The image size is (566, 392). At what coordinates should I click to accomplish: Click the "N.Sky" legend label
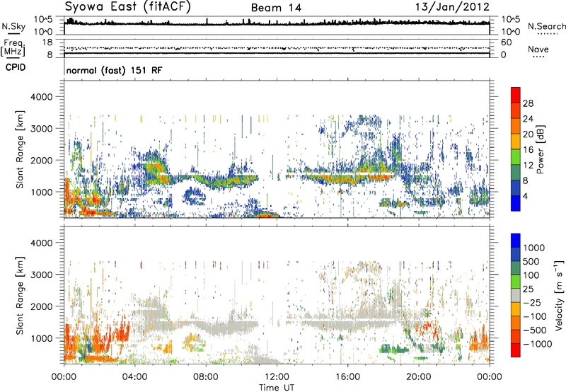pyautogui.click(x=13, y=26)
